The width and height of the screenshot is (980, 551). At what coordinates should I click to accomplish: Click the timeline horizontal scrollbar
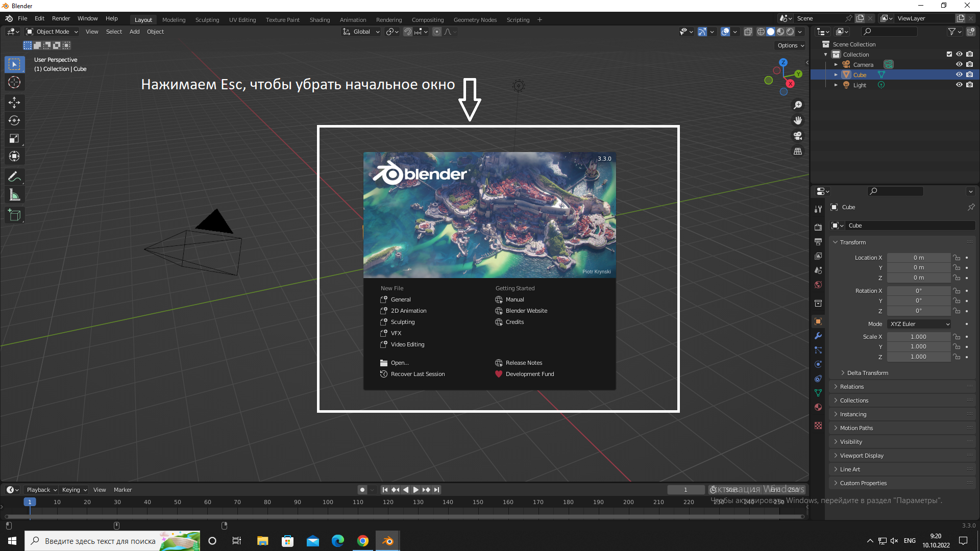click(403, 517)
